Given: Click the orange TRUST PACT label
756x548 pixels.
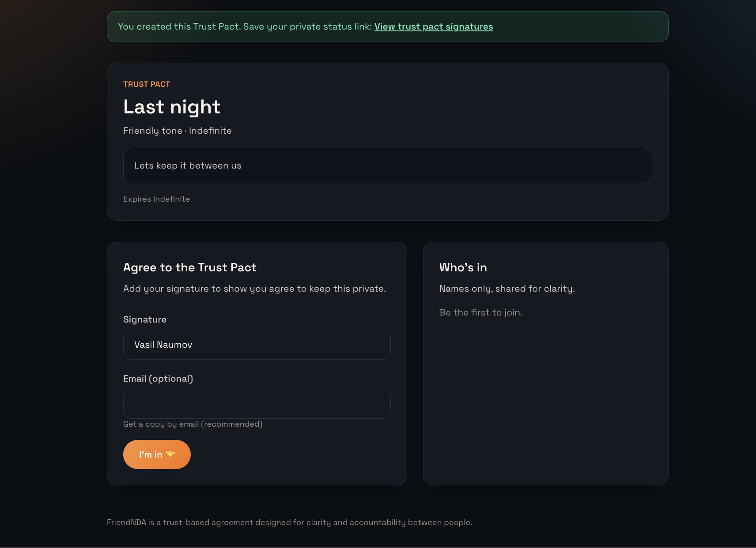Looking at the screenshot, I should [147, 84].
